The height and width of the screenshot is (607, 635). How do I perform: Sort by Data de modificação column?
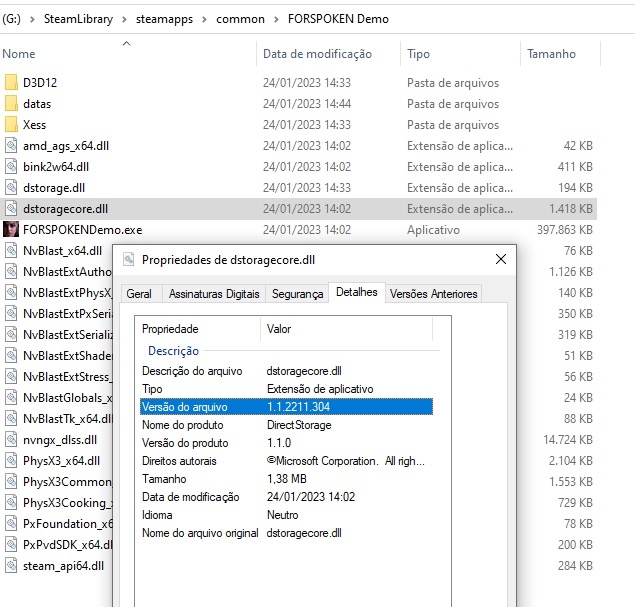pyautogui.click(x=317, y=54)
